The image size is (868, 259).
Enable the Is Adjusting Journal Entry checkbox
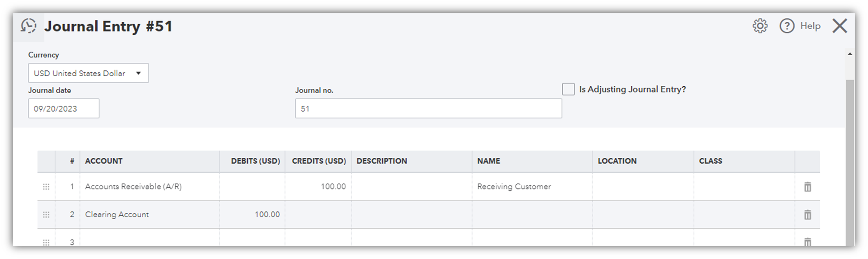568,89
